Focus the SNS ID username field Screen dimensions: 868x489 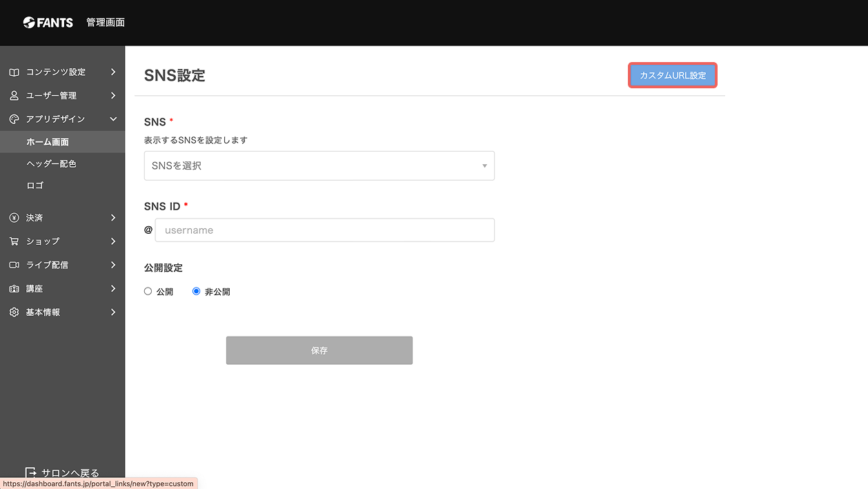[325, 230]
